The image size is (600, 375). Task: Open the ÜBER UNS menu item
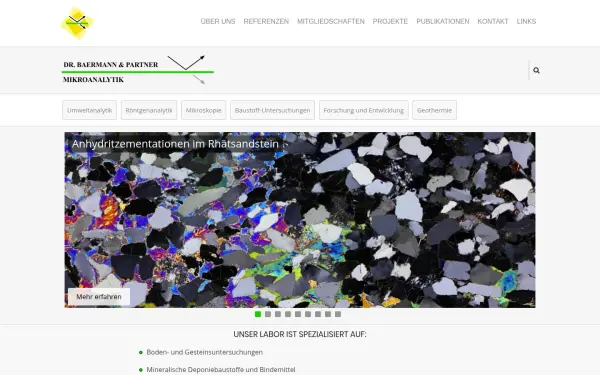[218, 21]
